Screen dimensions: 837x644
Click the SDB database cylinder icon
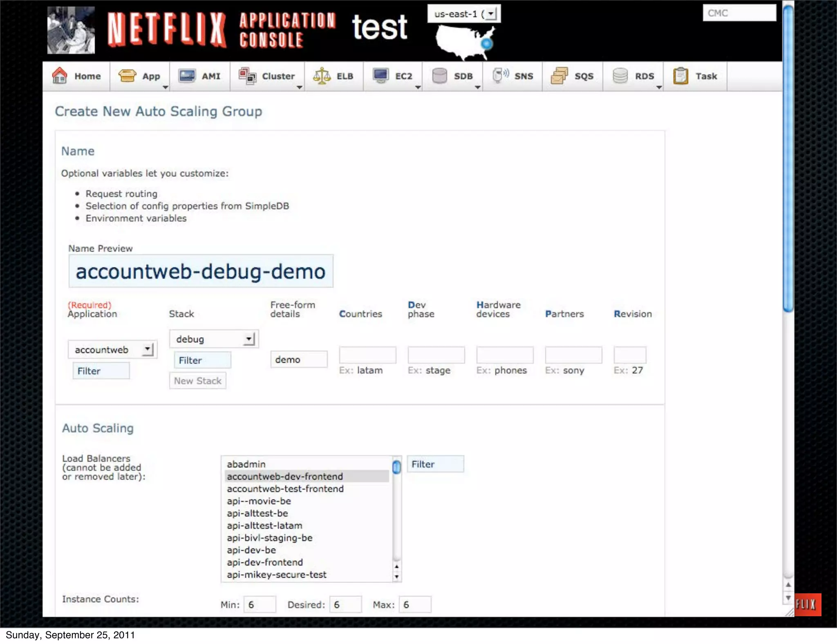(x=439, y=76)
